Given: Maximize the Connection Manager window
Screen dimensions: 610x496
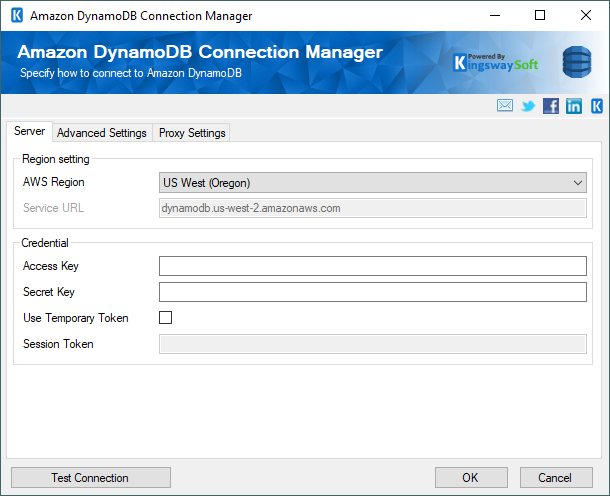Looking at the screenshot, I should point(540,16).
